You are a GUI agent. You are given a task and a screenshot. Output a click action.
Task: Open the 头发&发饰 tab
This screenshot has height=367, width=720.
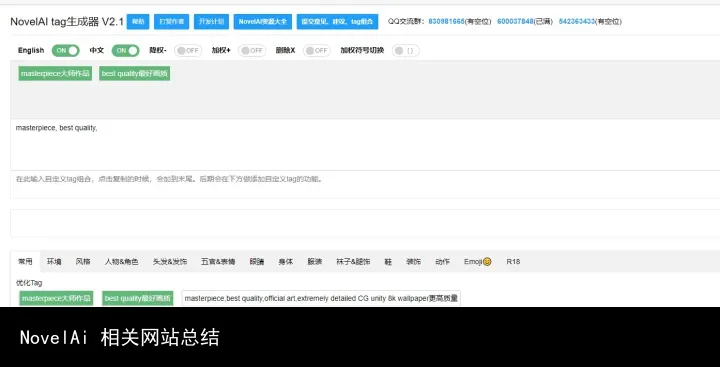170,262
